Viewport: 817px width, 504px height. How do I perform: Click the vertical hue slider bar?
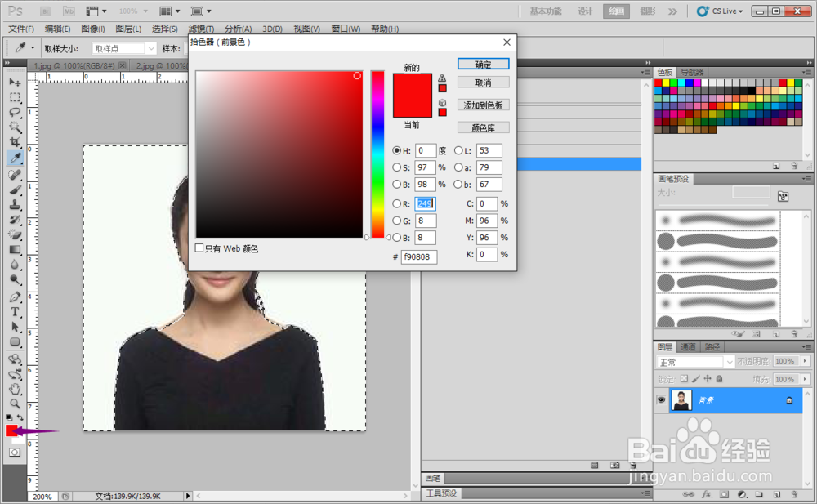[377, 154]
